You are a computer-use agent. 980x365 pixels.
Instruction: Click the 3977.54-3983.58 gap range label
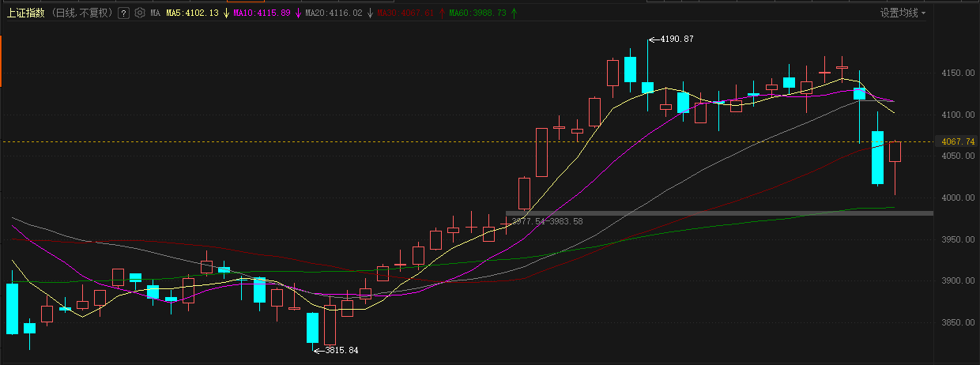[547, 221]
